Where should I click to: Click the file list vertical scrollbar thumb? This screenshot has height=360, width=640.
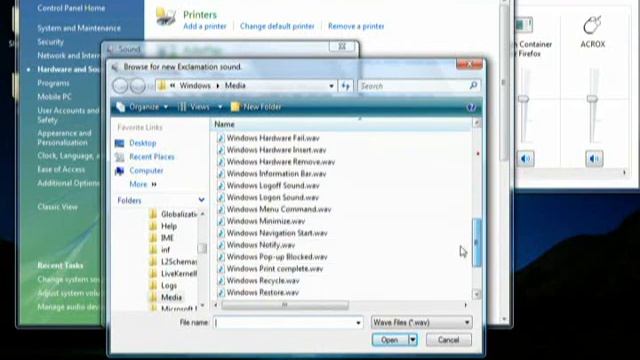[476, 242]
